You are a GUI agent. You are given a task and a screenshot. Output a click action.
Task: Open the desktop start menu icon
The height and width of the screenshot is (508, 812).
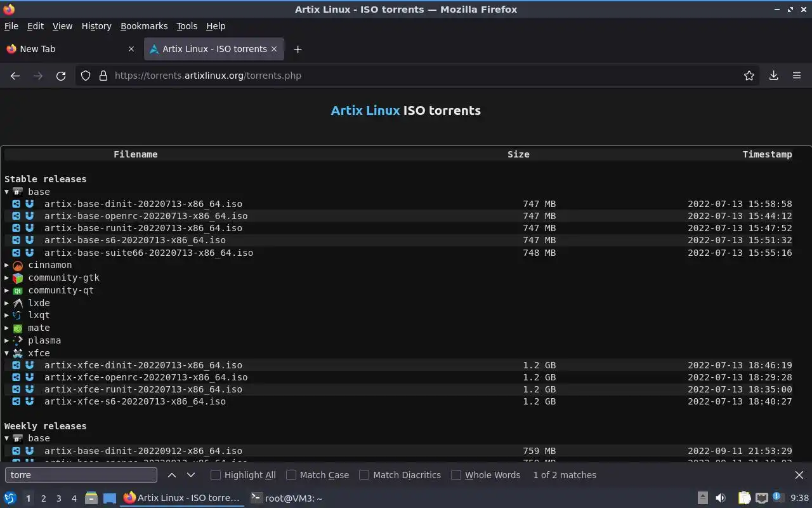(10, 498)
